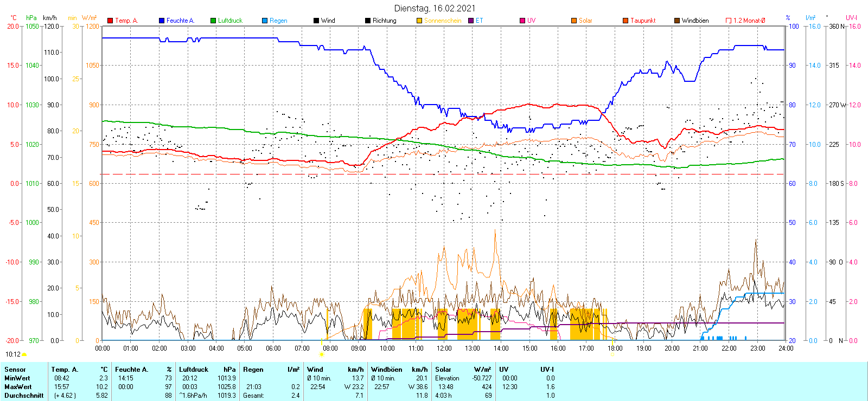The height and width of the screenshot is (401, 868).
Task: Click the '^1.6hPa/h' pressure trend value
Action: click(193, 396)
